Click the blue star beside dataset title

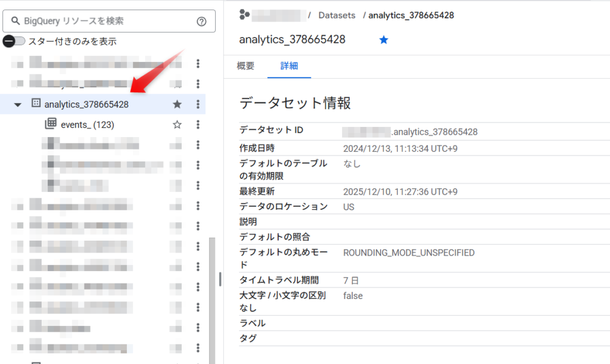pyautogui.click(x=384, y=40)
